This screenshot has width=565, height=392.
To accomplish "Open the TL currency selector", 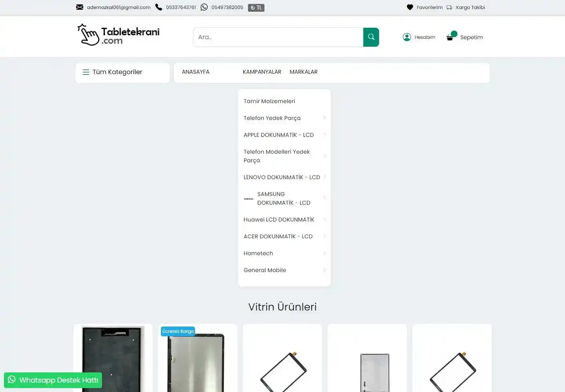I will [256, 7].
